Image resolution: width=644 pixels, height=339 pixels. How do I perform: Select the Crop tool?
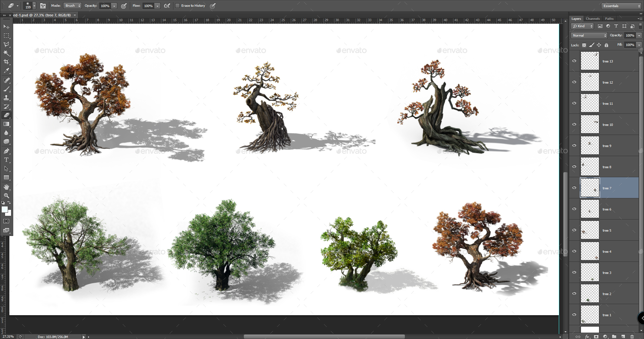click(6, 61)
